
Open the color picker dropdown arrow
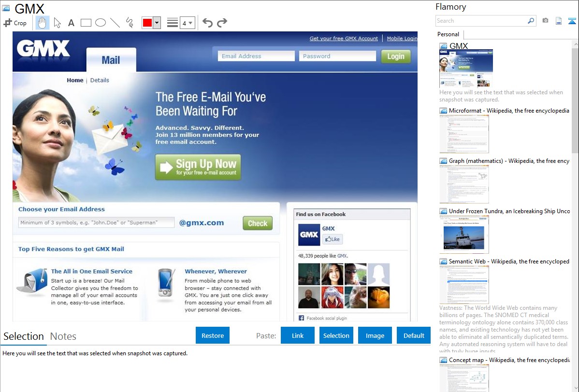(157, 23)
